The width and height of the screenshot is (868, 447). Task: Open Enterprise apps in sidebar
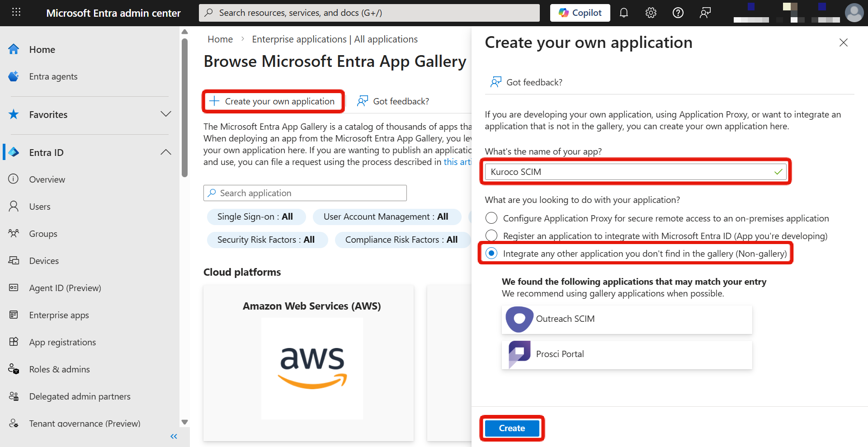point(59,315)
